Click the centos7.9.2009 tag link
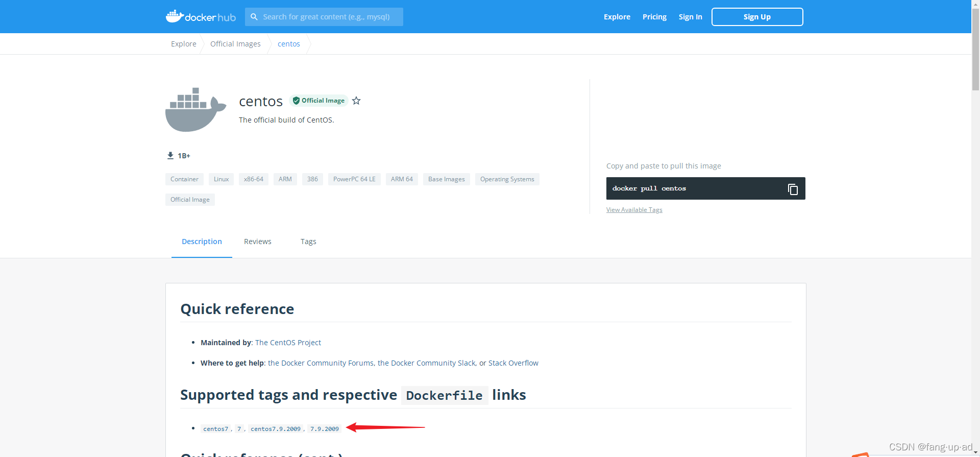The height and width of the screenshot is (457, 980). (x=276, y=429)
